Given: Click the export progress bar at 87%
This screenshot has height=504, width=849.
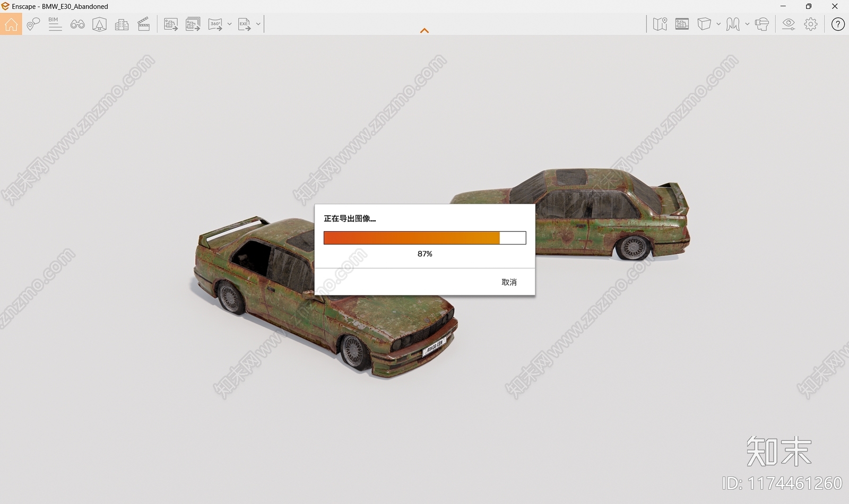Looking at the screenshot, I should click(424, 238).
